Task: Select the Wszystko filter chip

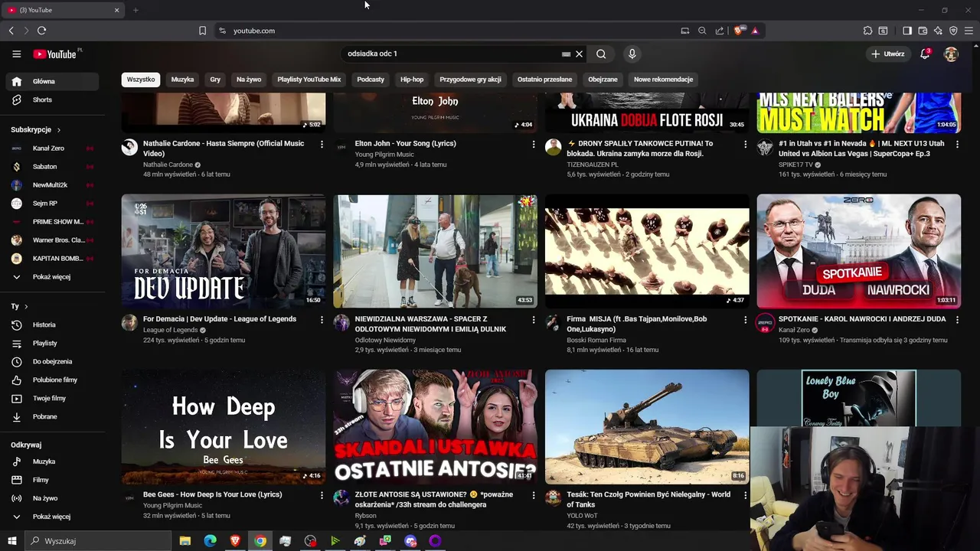Action: click(x=141, y=79)
